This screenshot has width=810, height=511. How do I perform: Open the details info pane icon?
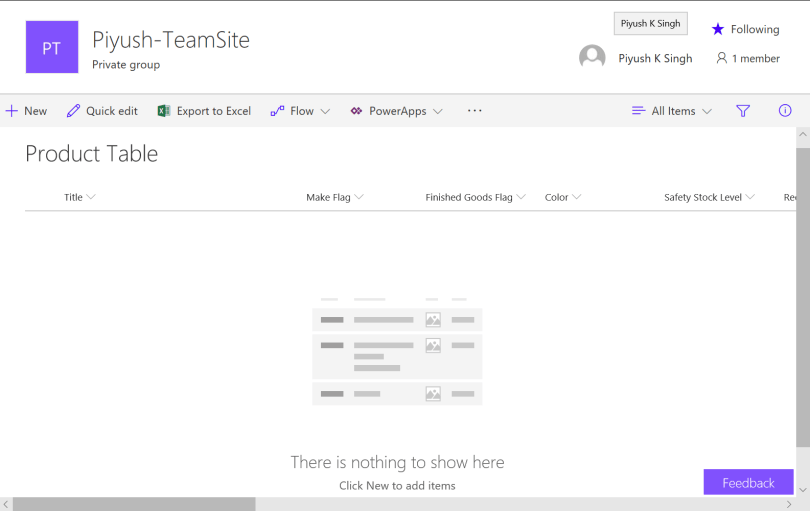pos(785,111)
